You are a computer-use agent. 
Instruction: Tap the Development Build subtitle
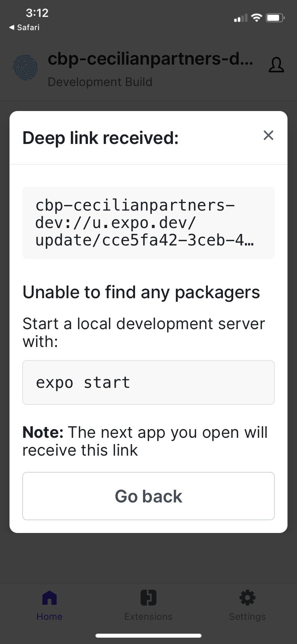[100, 82]
